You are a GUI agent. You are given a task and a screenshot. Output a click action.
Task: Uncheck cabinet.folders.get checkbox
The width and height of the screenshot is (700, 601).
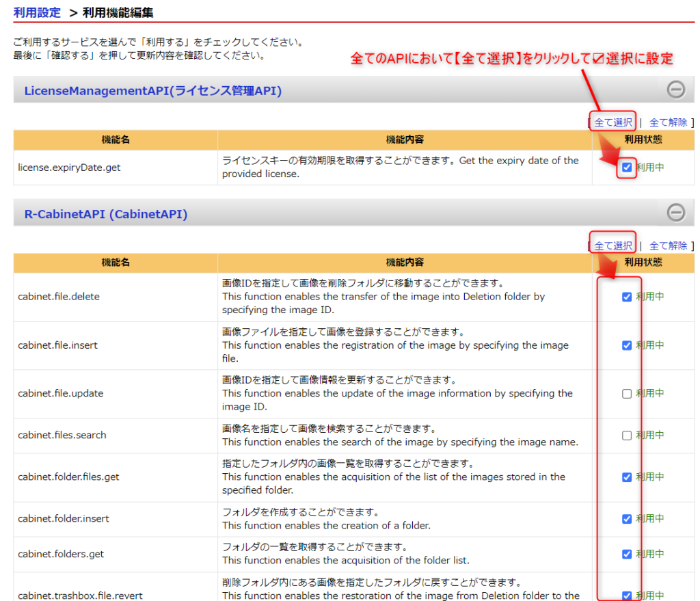point(627,554)
